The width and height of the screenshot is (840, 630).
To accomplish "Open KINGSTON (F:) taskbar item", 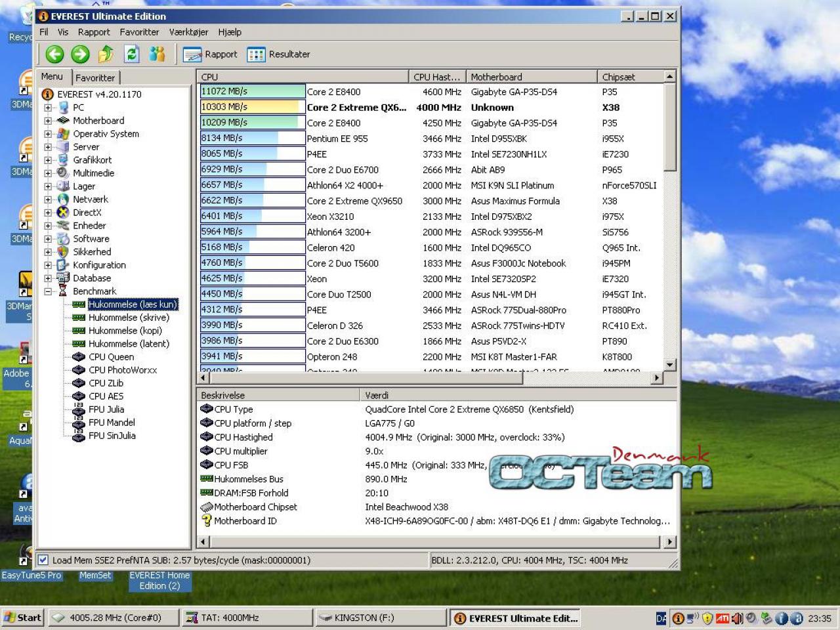I will tap(379, 618).
